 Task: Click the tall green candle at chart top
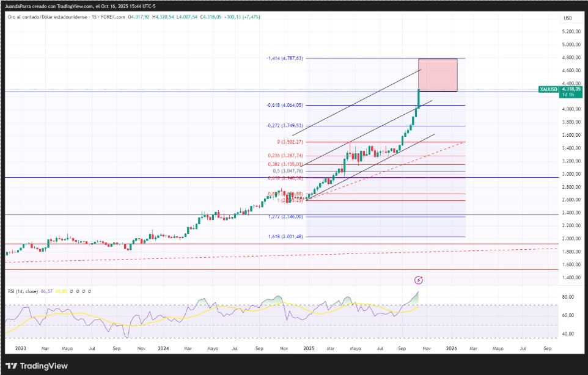pos(418,98)
